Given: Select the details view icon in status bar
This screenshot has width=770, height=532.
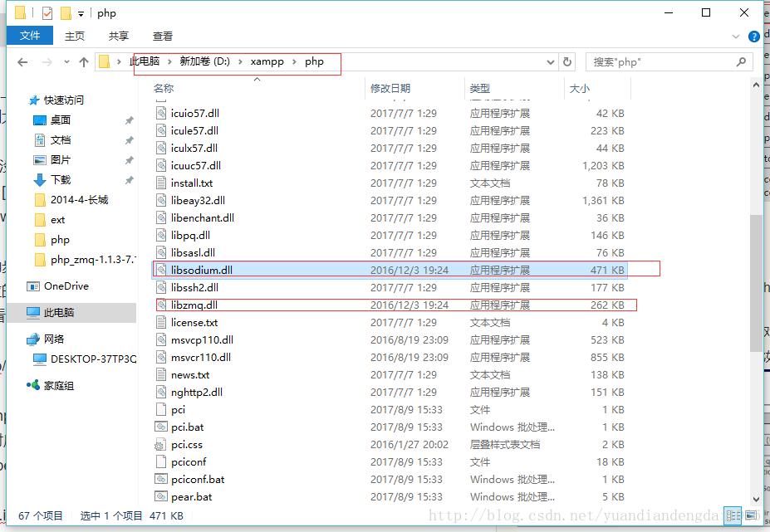Looking at the screenshot, I should pyautogui.click(x=733, y=515).
